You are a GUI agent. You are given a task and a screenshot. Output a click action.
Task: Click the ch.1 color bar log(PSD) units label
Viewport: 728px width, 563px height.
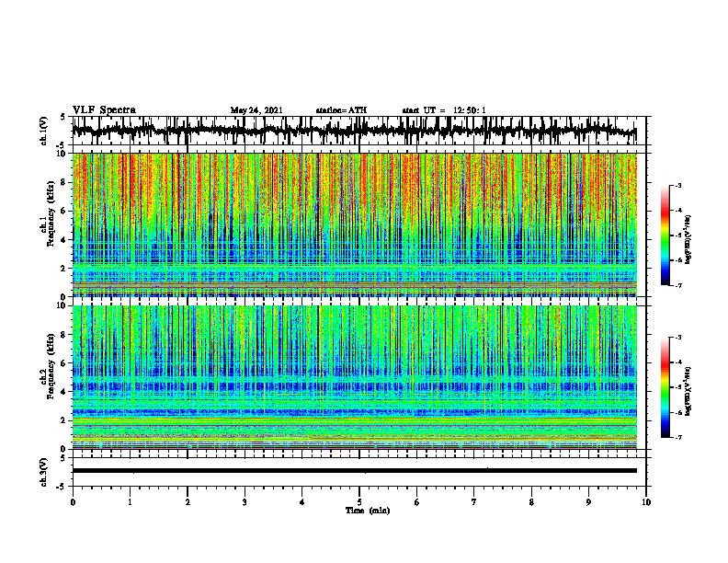[688, 240]
